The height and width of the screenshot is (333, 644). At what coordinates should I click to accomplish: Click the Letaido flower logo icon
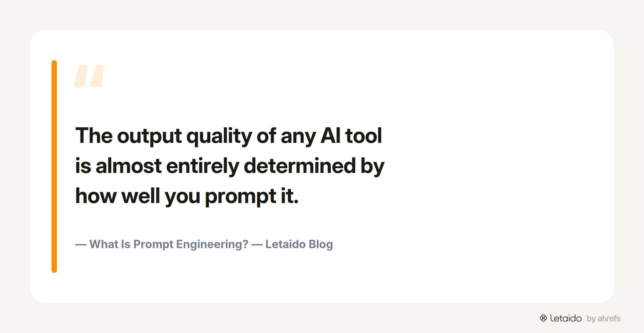click(543, 318)
